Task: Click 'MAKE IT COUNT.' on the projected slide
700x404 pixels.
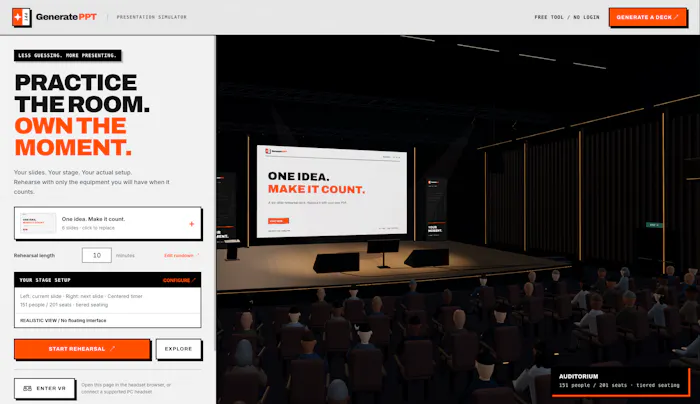Action: [x=317, y=189]
